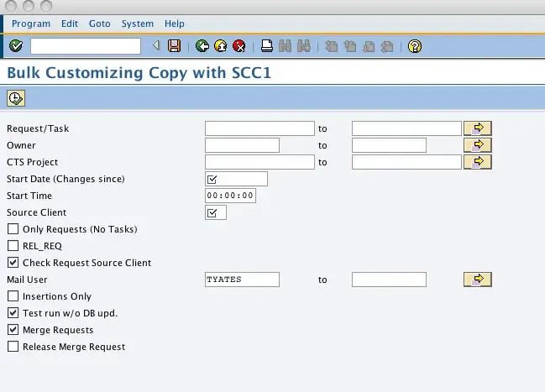This screenshot has width=545, height=392.
Task: Enable Release Merge Request checkbox
Action: click(x=13, y=347)
